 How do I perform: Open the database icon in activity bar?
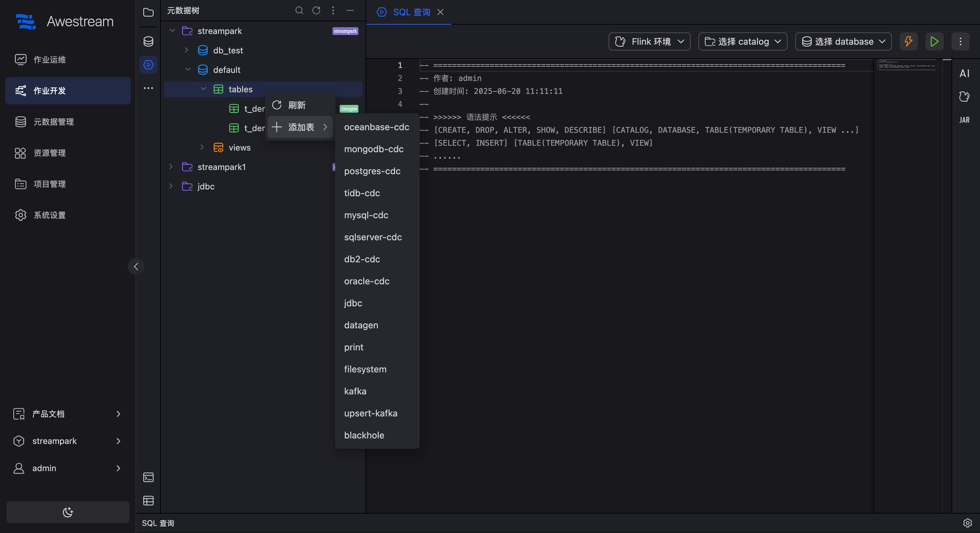[148, 41]
